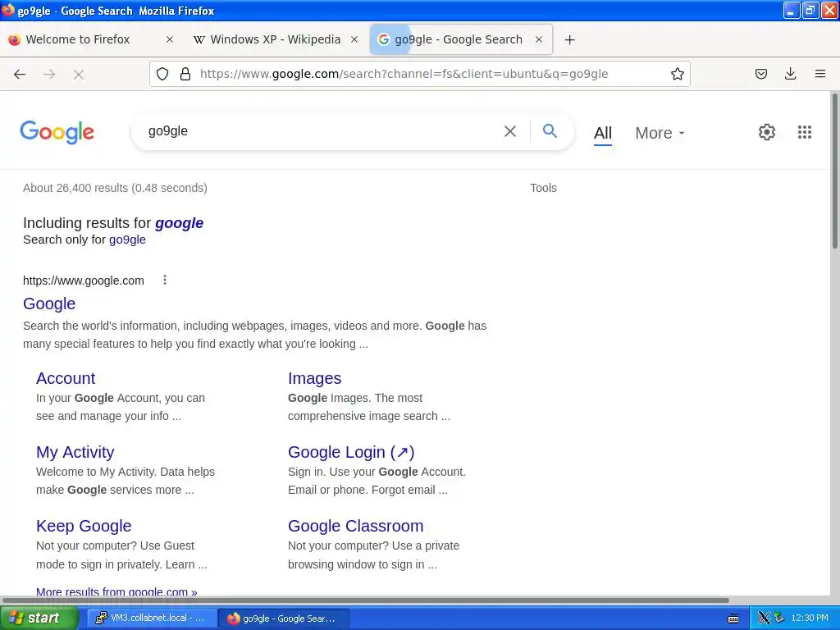The height and width of the screenshot is (630, 840).
Task: Close the go9gle Google Search tab
Action: (x=539, y=39)
